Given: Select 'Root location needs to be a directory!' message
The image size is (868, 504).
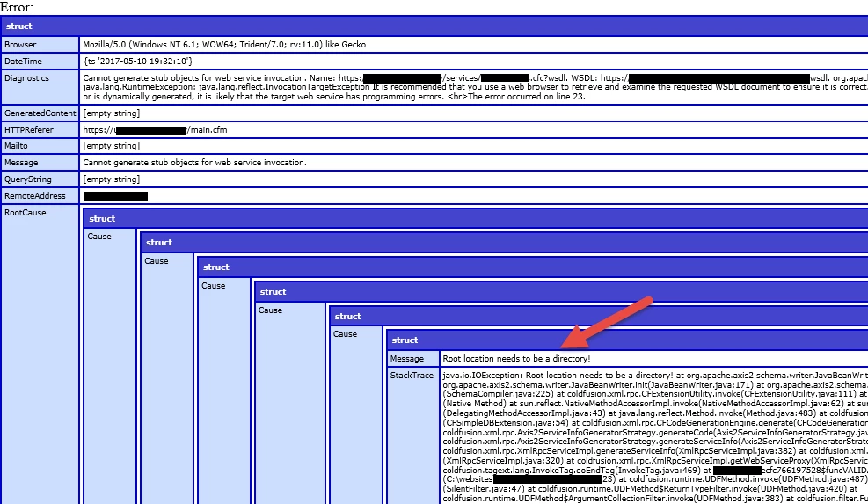Looking at the screenshot, I should coord(516,358).
